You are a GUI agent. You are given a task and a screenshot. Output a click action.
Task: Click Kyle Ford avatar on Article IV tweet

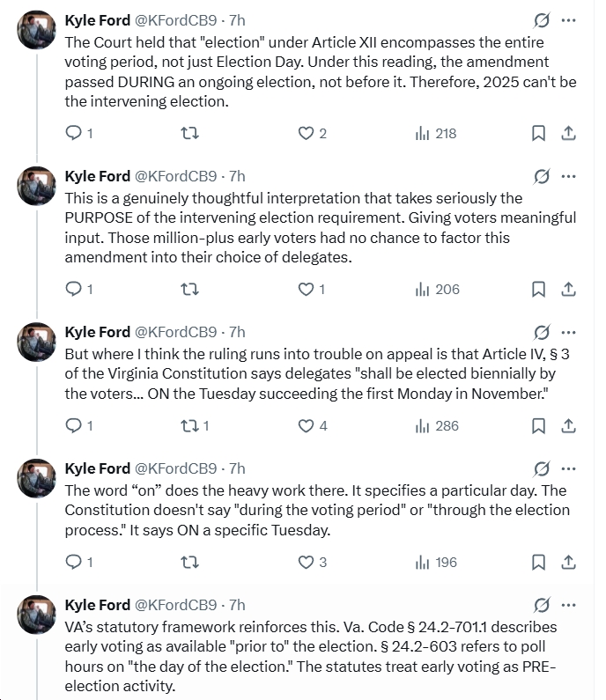click(x=37, y=342)
